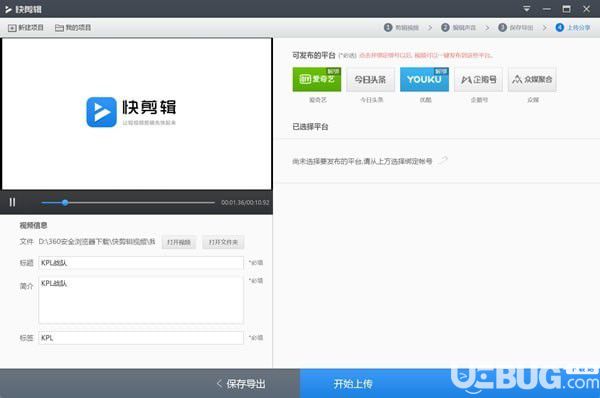Select the YOUKU platform tile
Image resolution: width=600 pixels, height=398 pixels.
424,79
